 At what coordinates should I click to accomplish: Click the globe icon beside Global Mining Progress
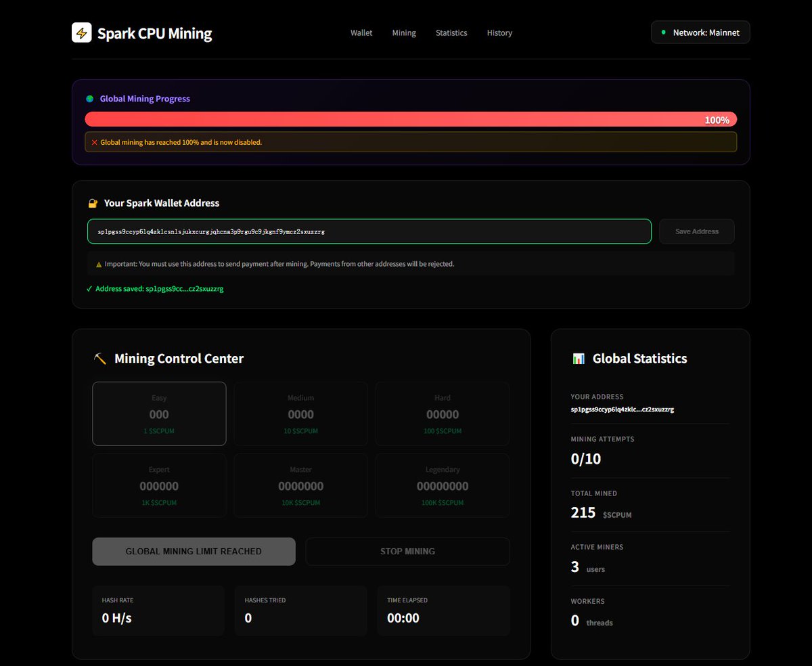pyautogui.click(x=90, y=99)
